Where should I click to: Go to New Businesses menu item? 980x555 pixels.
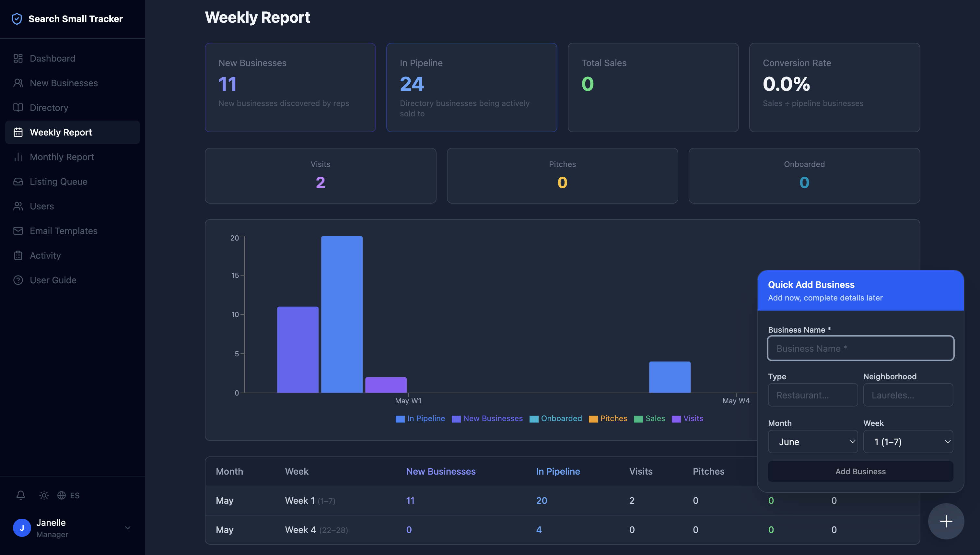click(x=72, y=83)
